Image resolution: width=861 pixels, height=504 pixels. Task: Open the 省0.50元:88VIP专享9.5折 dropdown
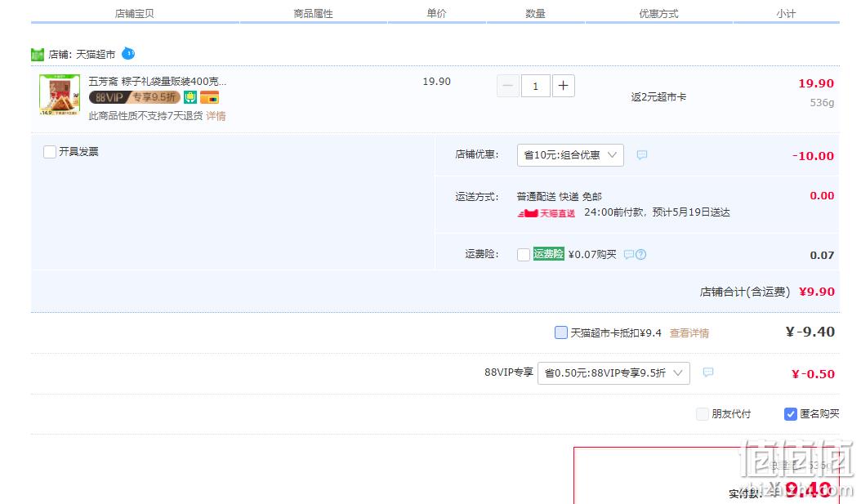pyautogui.click(x=613, y=373)
